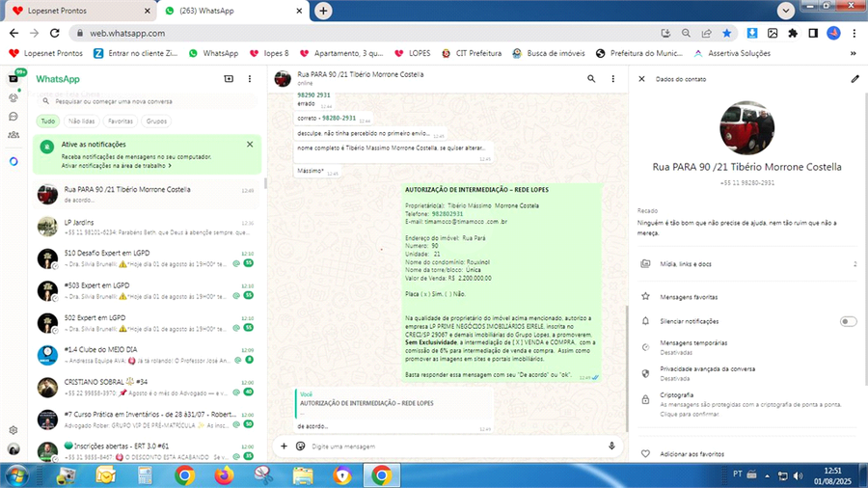Select the Não lidas filter chip
This screenshot has width=868, height=488.
82,122
